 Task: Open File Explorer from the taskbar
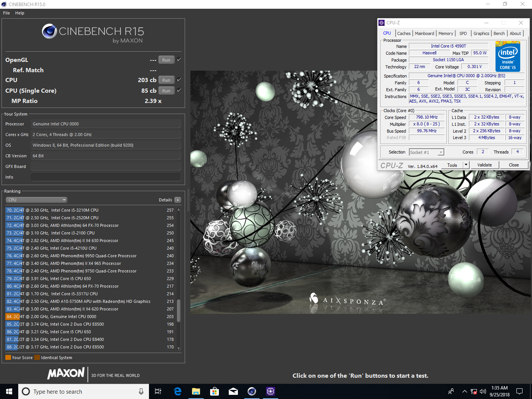pos(196,391)
